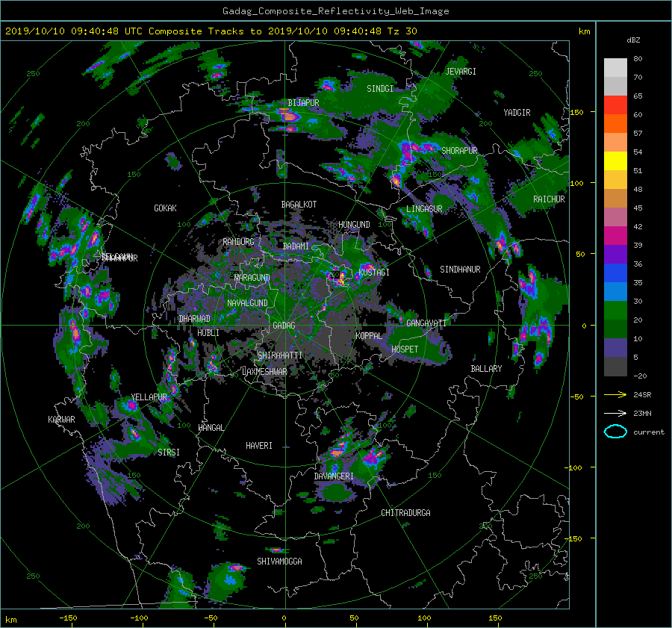Screen dimensions: 672x628
Task: Select the dark gray -20 dBZ swatch
Action: click(x=615, y=366)
